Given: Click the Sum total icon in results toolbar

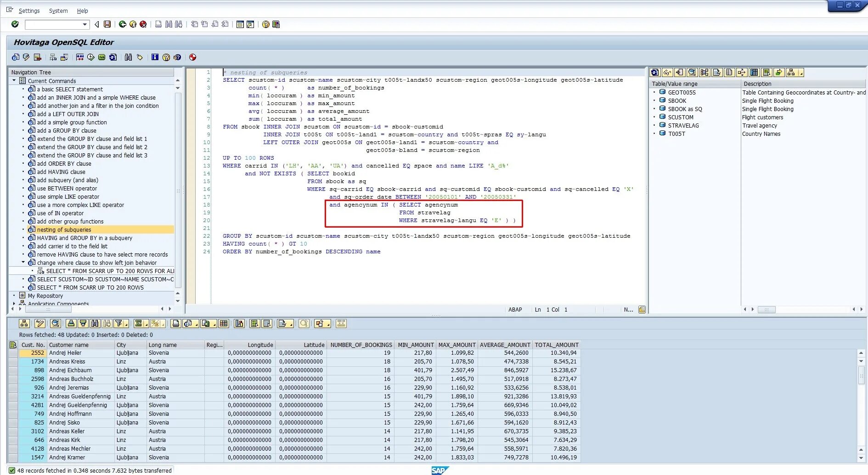Looking at the screenshot, I should point(138,324).
